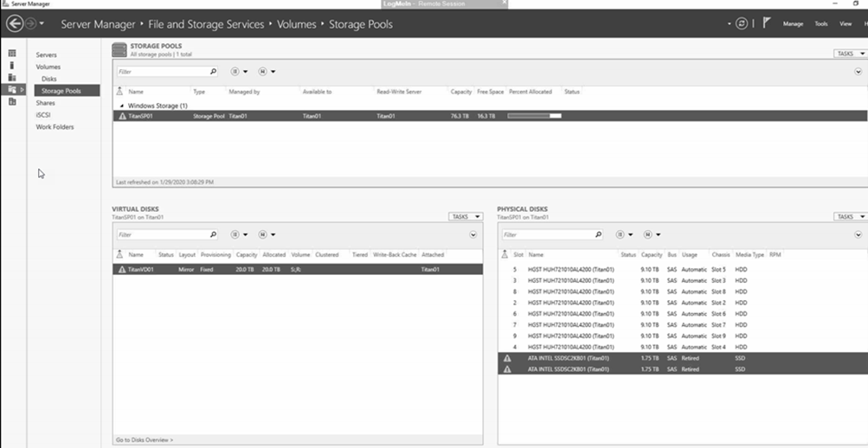The image size is (868, 448).
Task: Sort storage pools by Free Space column
Action: coord(491,92)
